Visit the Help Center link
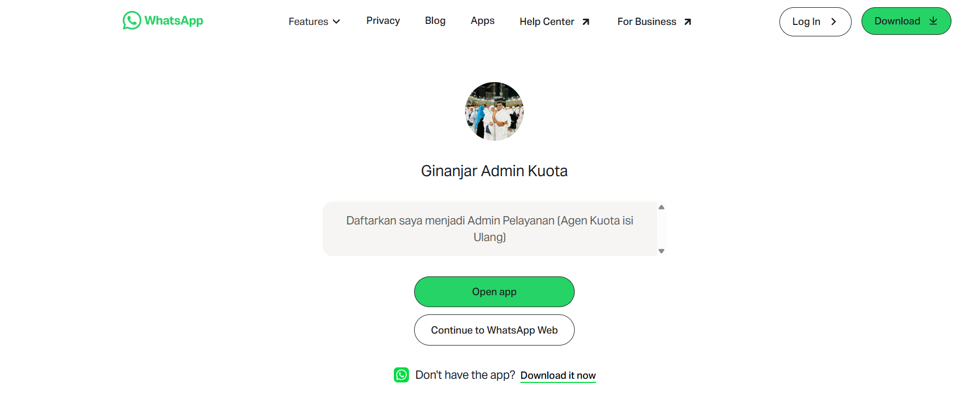The height and width of the screenshot is (411, 980). pos(554,21)
